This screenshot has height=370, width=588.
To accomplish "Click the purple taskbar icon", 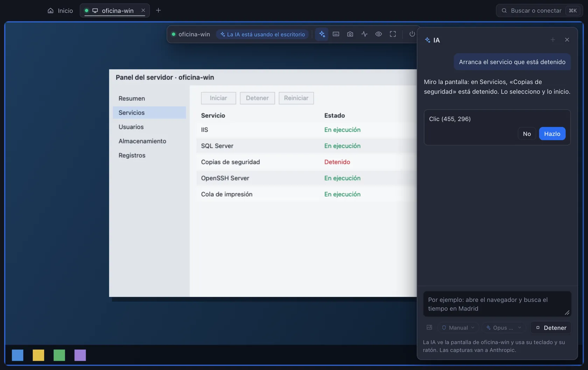I will point(80,355).
